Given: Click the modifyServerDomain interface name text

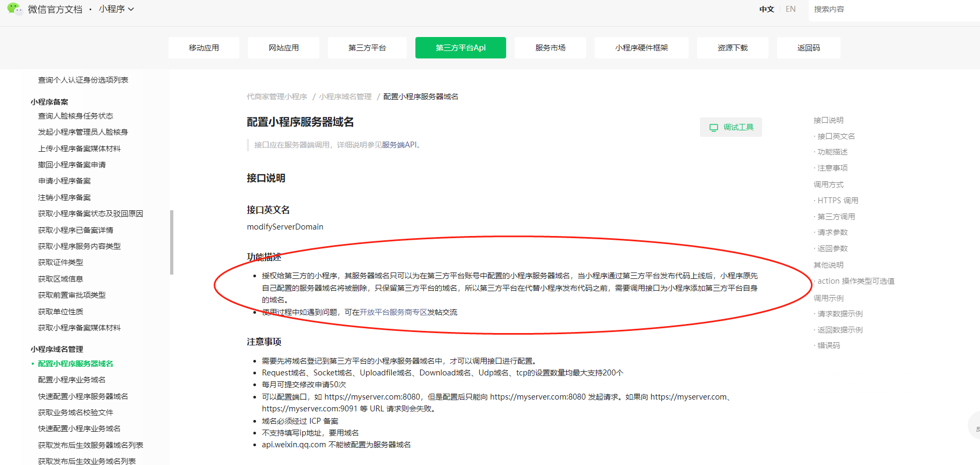Looking at the screenshot, I should [x=285, y=227].
